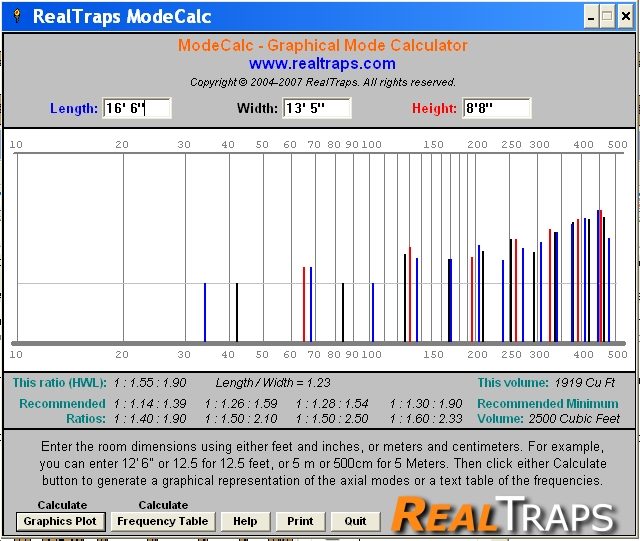Image resolution: width=640 pixels, height=541 pixels.
Task: Click the RealTraps logo
Action: click(503, 513)
